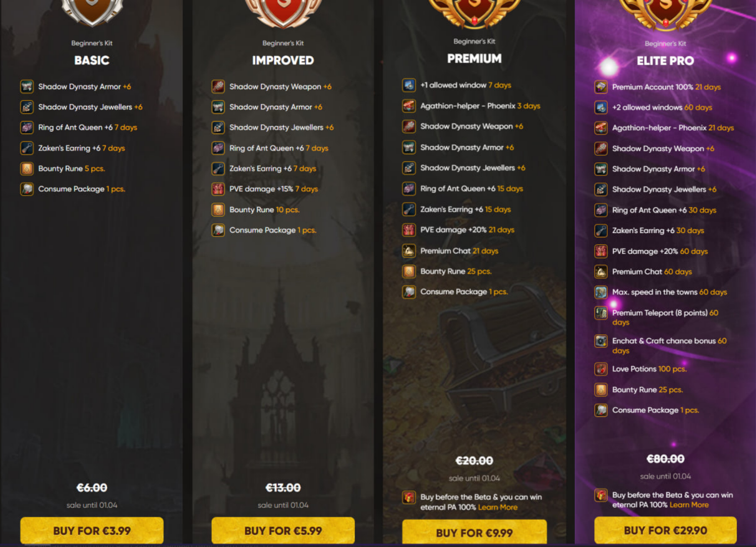Screen dimensions: 756x547
Task: Buy the Premium kit for €9.99
Action: pyautogui.click(x=474, y=532)
